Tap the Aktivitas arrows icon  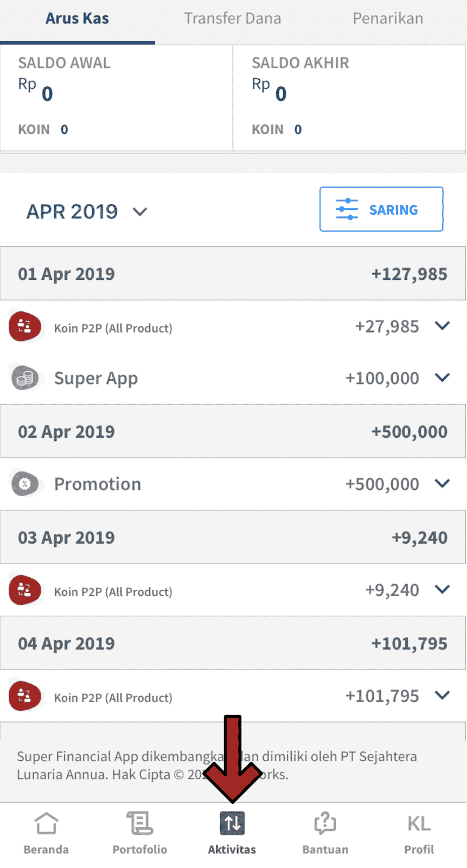tap(232, 824)
